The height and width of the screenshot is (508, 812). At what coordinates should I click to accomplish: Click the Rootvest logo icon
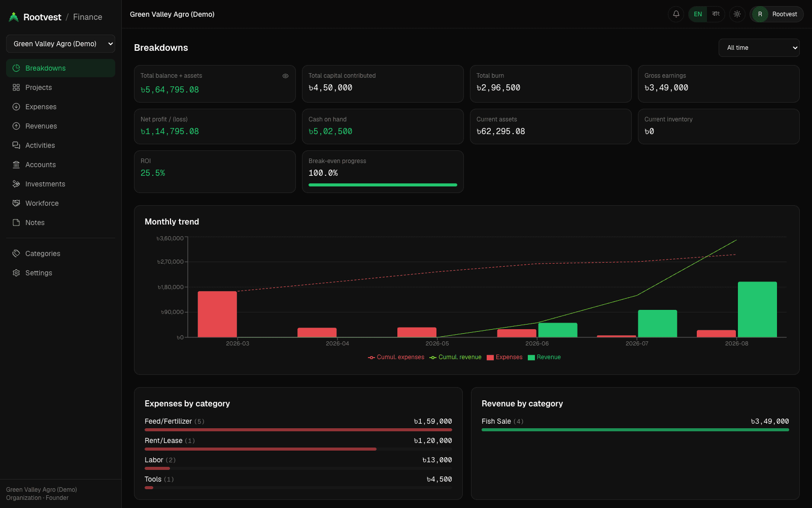[14, 17]
